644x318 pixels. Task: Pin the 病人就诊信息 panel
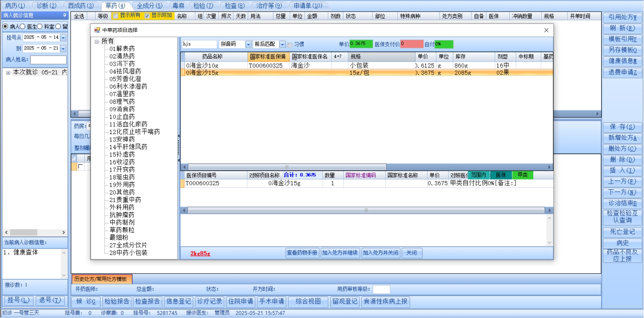point(65,15)
